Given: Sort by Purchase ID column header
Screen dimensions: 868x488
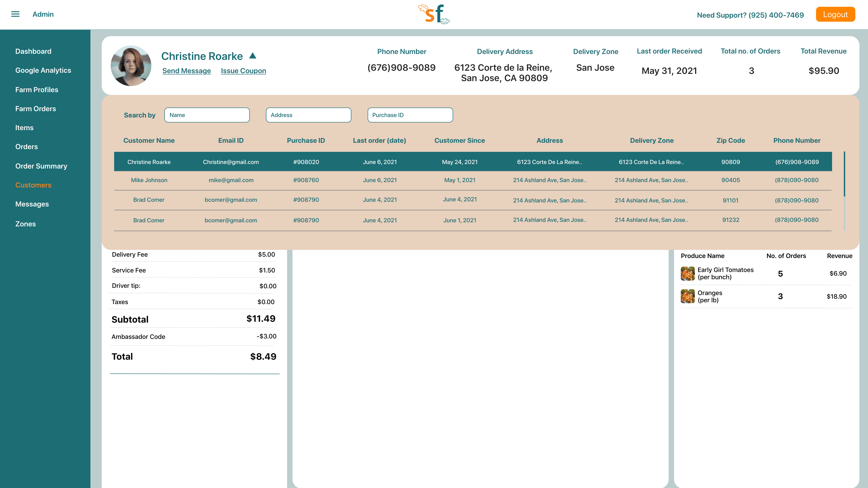Looking at the screenshot, I should point(306,141).
